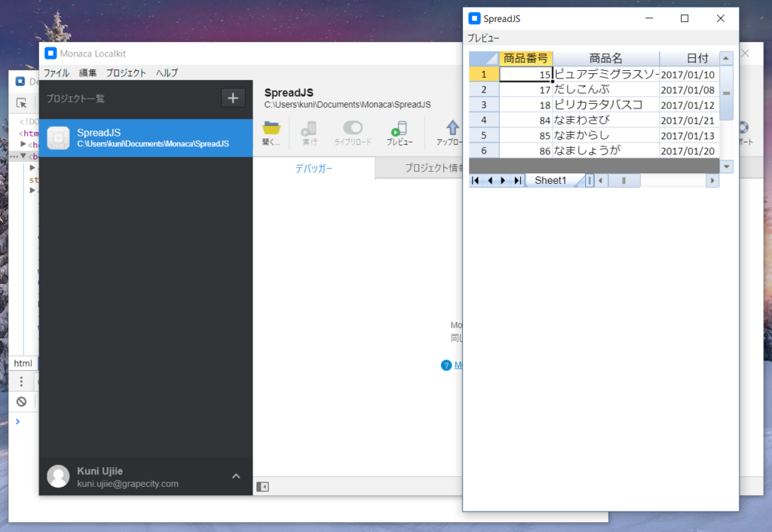Open the 編集 menu

point(87,73)
